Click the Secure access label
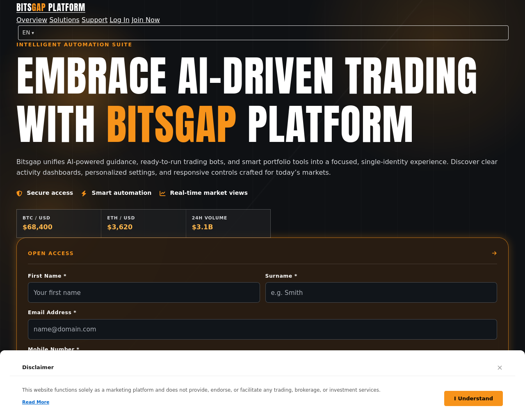525x420 pixels. (50, 193)
